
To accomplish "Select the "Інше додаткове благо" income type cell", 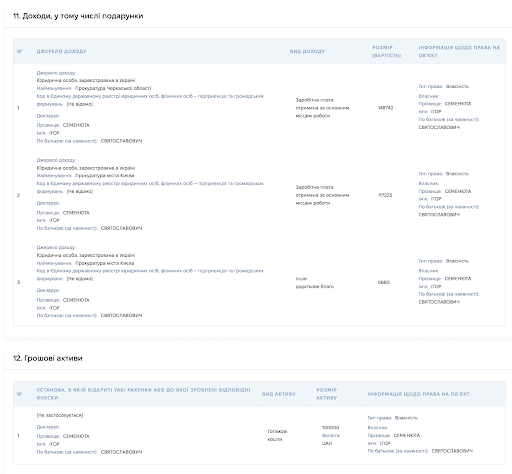I will pyautogui.click(x=315, y=282).
